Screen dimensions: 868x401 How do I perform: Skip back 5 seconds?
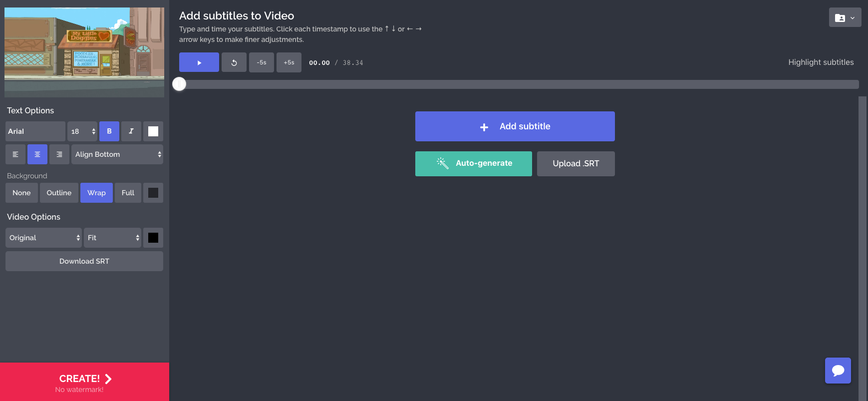[261, 62]
